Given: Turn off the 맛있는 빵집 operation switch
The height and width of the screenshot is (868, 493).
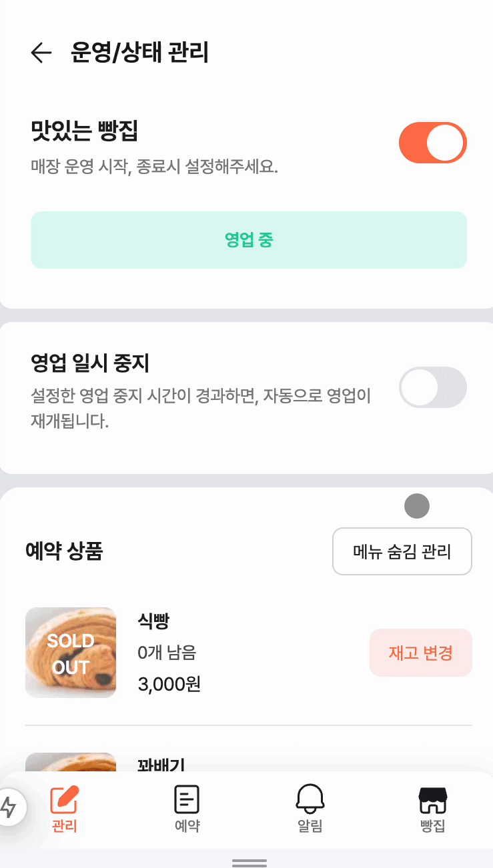Looking at the screenshot, I should click(432, 143).
